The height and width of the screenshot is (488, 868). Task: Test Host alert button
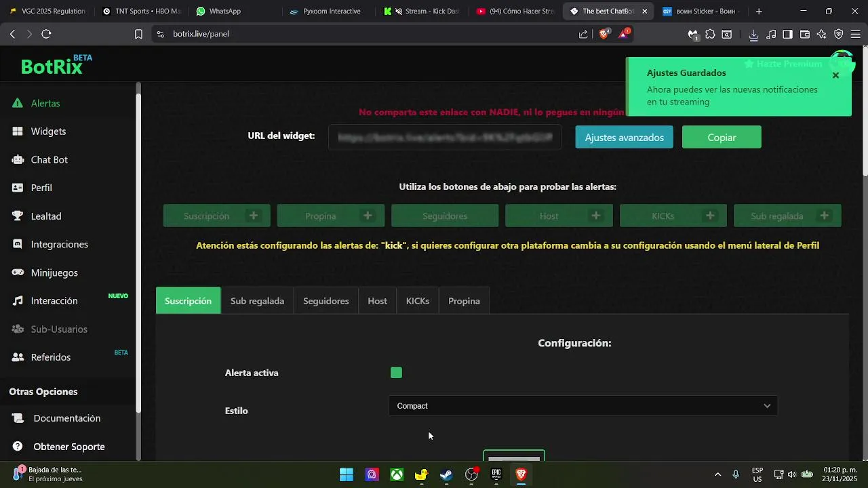559,216
